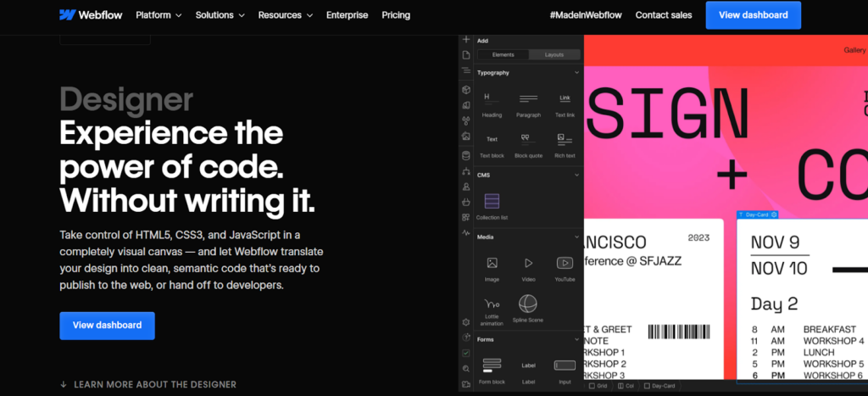Add a Rich text element
868x396 pixels.
pyautogui.click(x=565, y=146)
